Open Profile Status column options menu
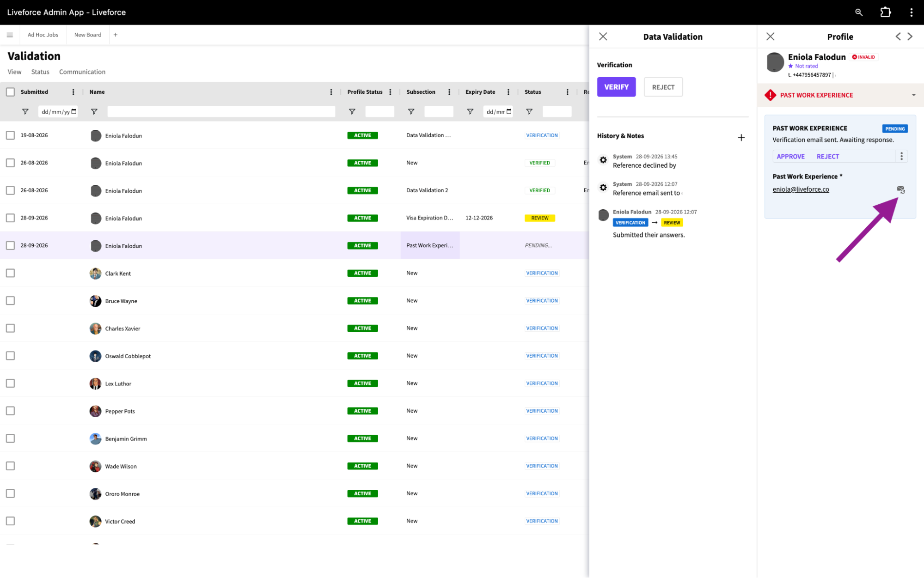This screenshot has height=578, width=924. coord(391,92)
